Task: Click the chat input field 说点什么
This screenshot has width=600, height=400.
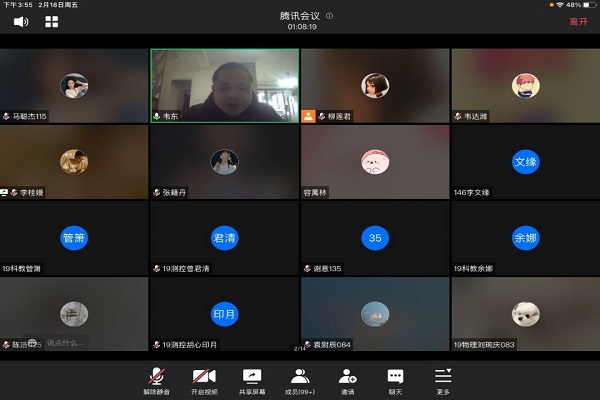Action: click(x=62, y=343)
